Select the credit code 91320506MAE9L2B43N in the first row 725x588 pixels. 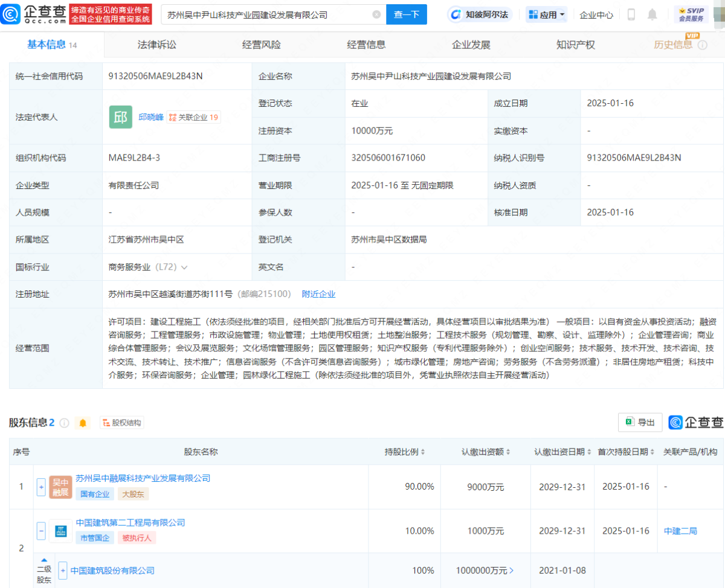(x=155, y=76)
